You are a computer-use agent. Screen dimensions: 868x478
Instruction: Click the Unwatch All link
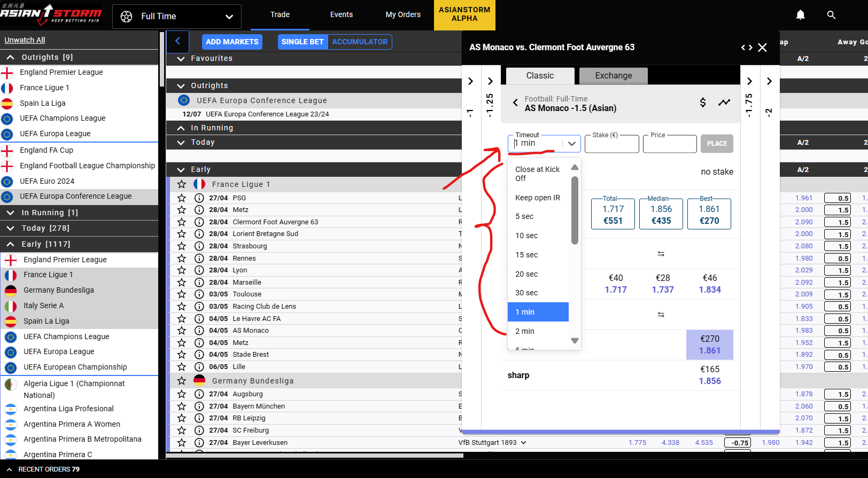pos(25,40)
